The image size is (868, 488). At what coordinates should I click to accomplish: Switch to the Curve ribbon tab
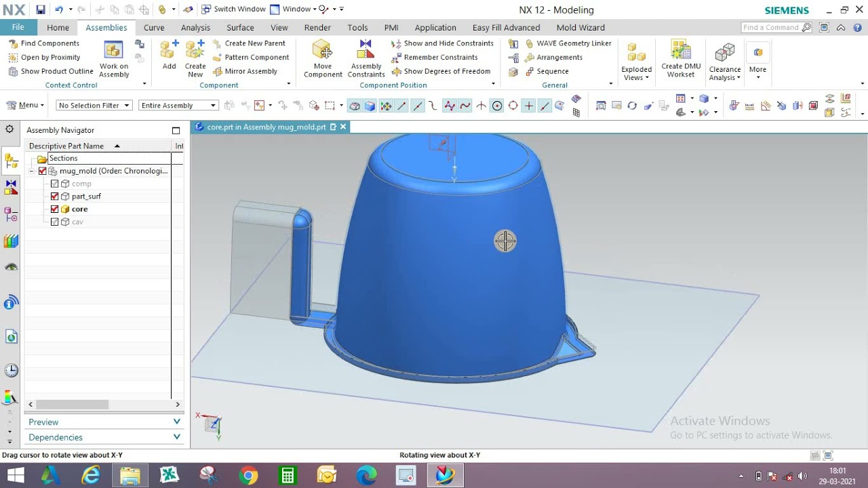pos(154,28)
